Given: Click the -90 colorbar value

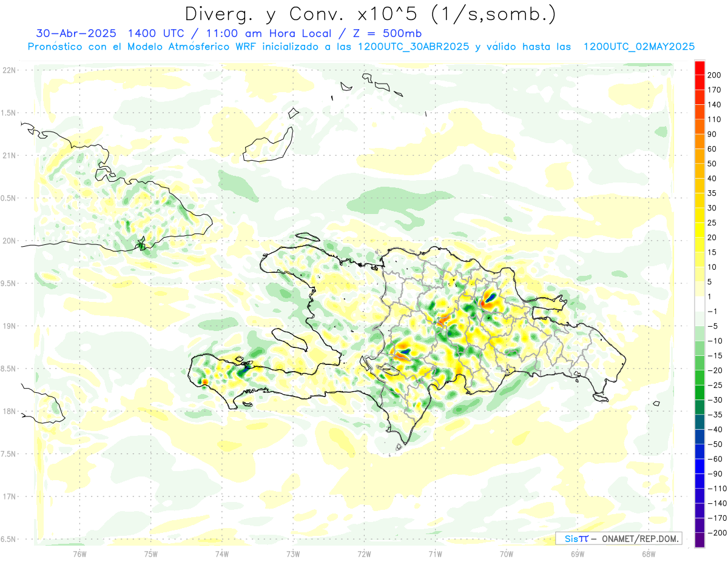Looking at the screenshot, I should 714,474.
